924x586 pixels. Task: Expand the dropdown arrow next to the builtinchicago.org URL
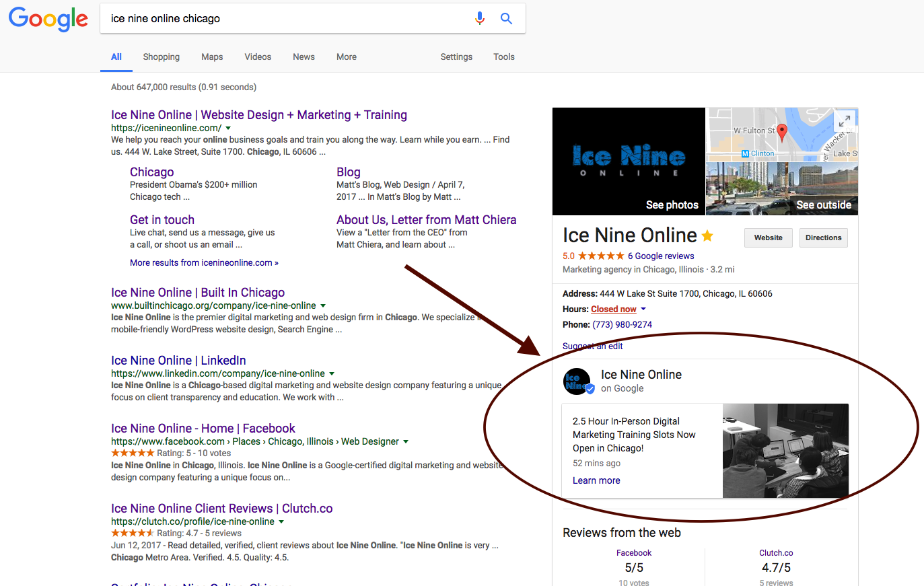point(323,305)
